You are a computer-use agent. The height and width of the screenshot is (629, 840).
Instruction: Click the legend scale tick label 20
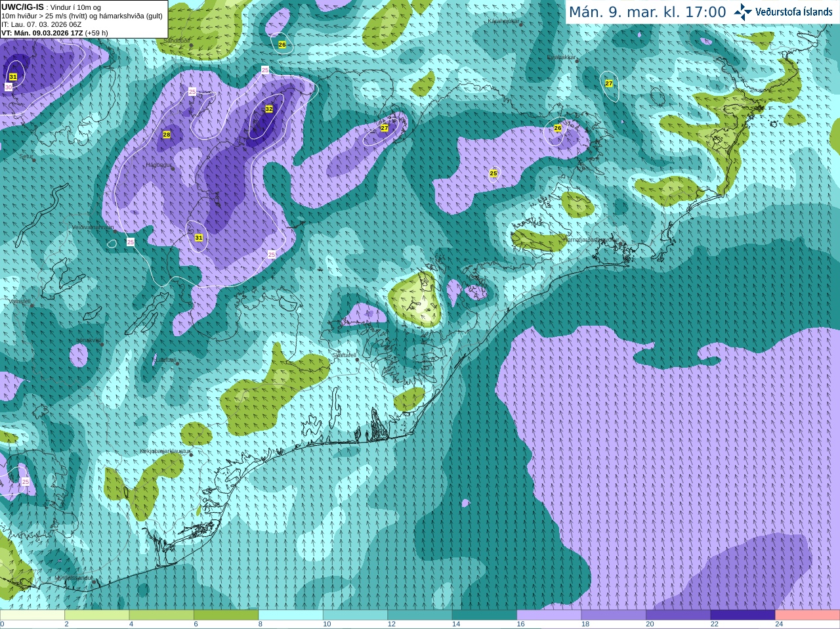pyautogui.click(x=650, y=624)
